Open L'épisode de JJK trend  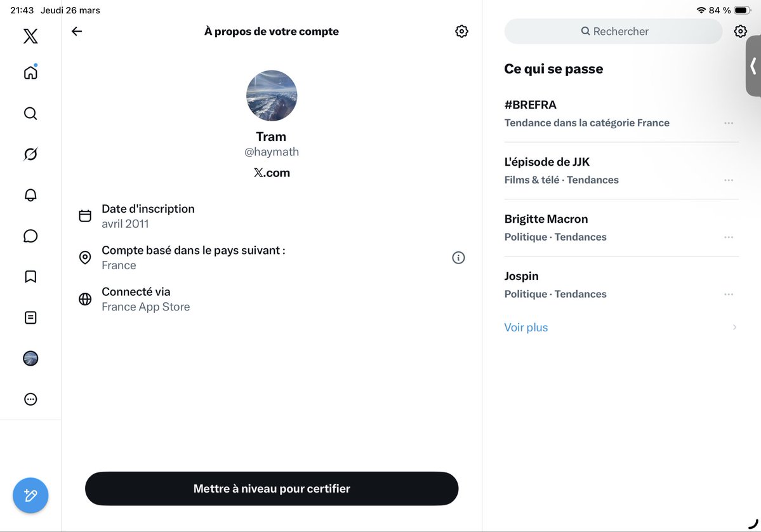[x=622, y=170]
